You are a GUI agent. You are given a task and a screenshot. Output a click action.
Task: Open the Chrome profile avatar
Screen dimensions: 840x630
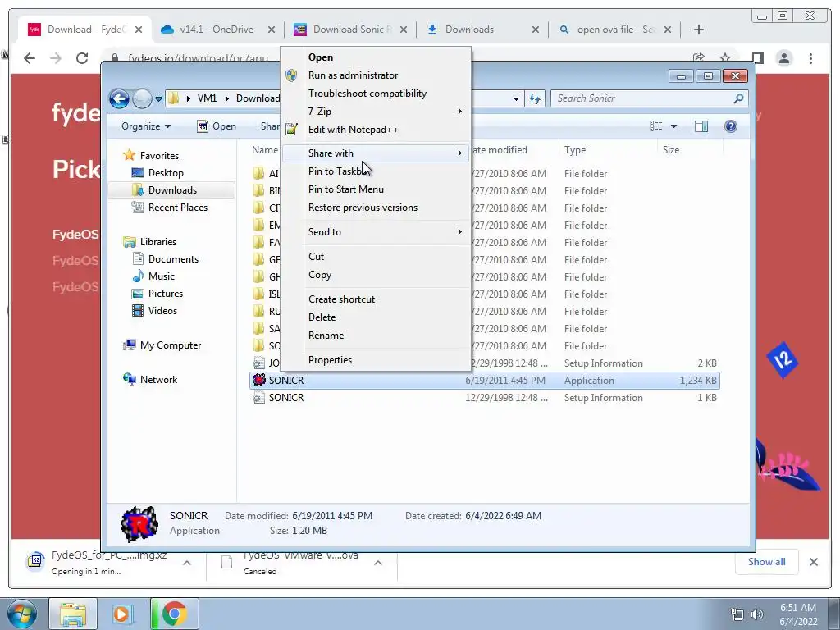pos(784,58)
